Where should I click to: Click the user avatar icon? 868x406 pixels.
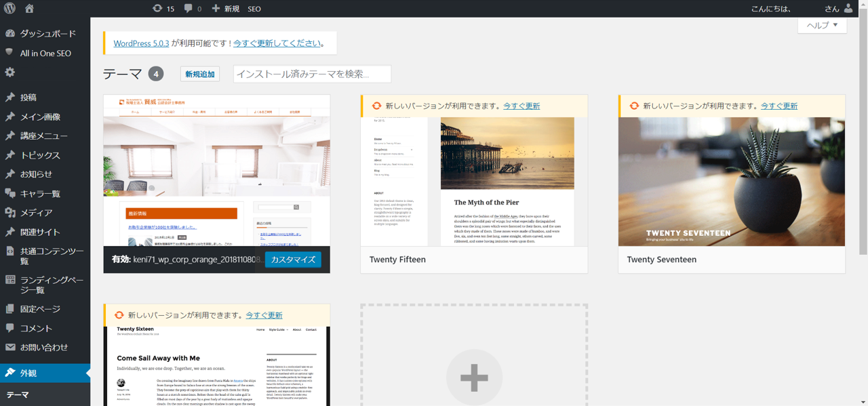(x=848, y=9)
